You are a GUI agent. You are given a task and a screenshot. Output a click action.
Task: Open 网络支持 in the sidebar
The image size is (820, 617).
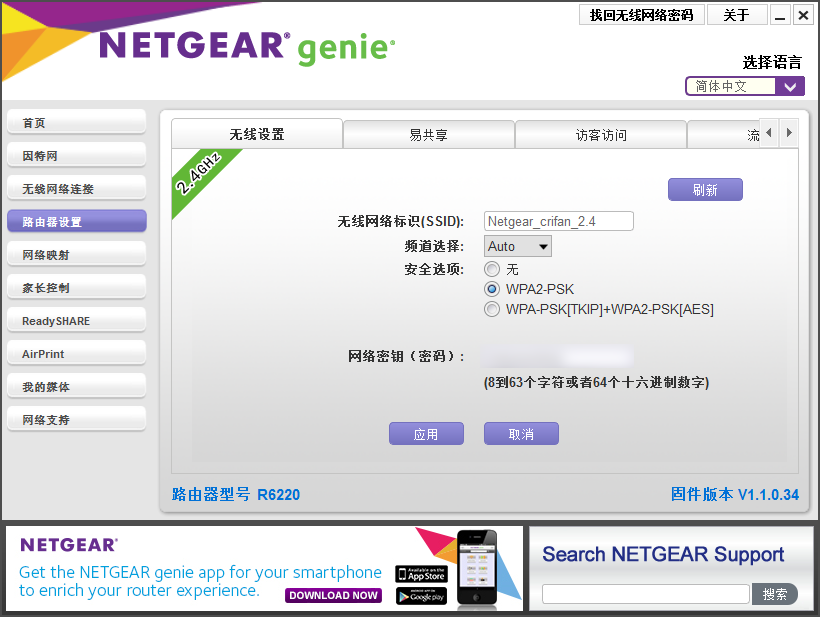[x=76, y=419]
